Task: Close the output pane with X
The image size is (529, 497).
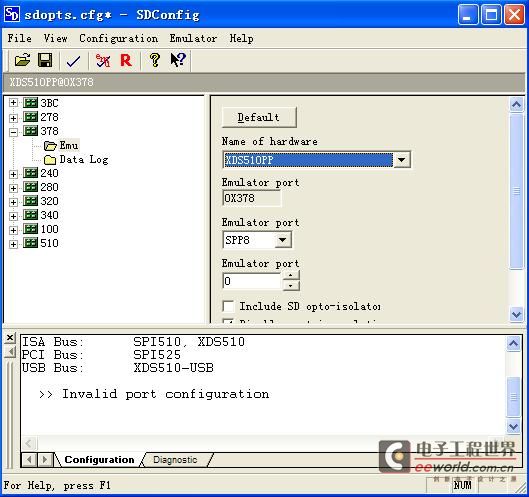Action: click(x=10, y=337)
